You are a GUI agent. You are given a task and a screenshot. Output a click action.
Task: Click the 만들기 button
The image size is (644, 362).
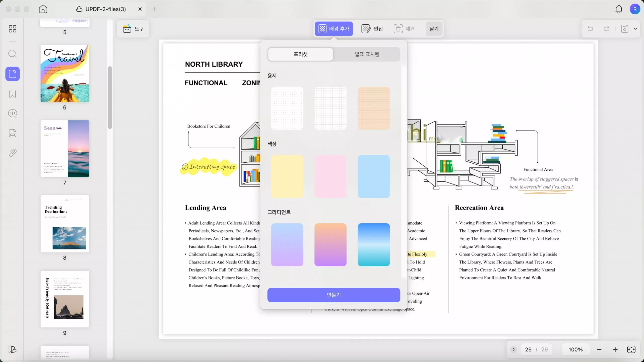[334, 295]
